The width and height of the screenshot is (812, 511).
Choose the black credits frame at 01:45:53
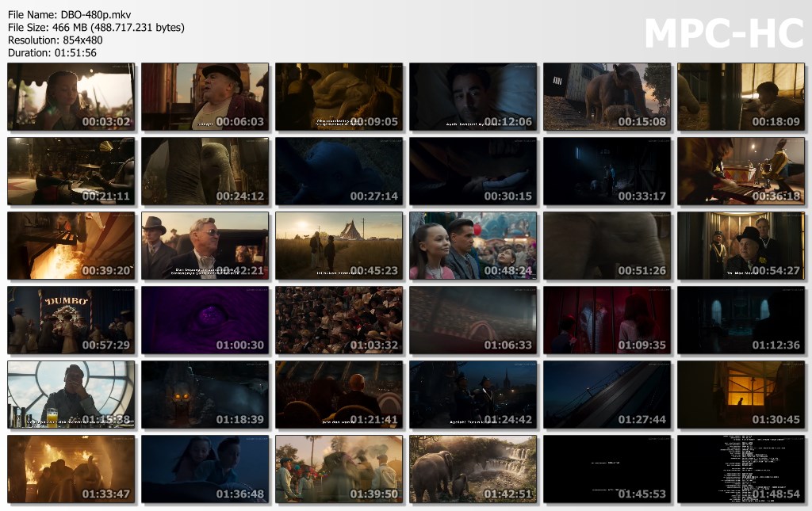point(607,469)
